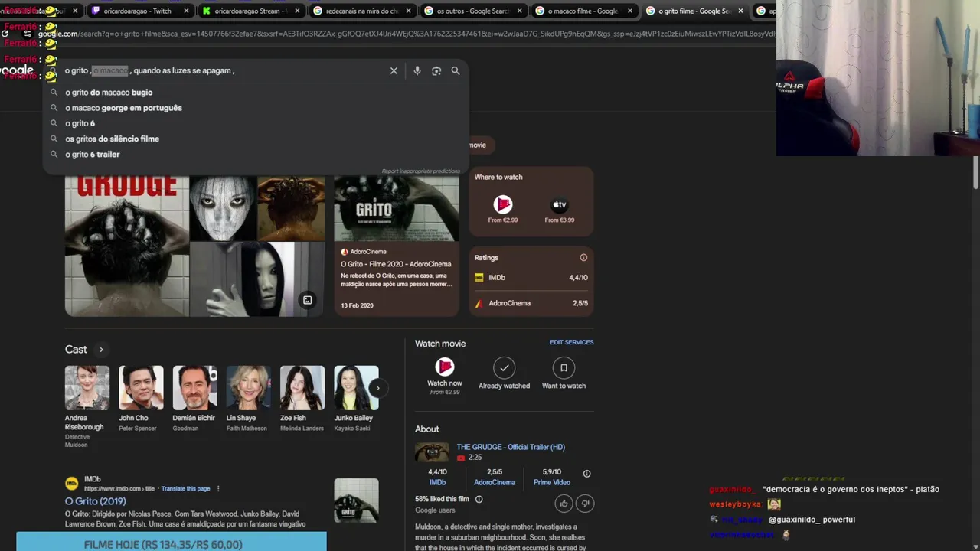Click EDIT SERVICES link
980x551 pixels.
click(571, 342)
